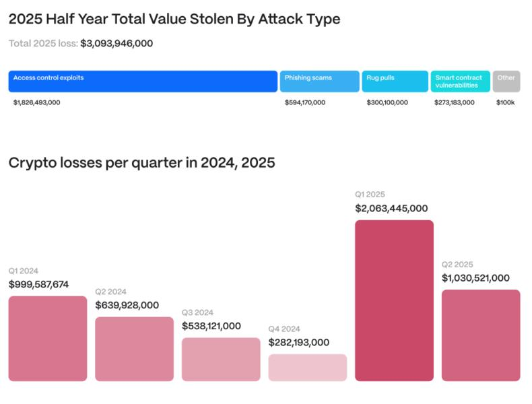Select the Q2 2024 bar in chart
Viewport: 532px width, 404px height.
[134, 349]
